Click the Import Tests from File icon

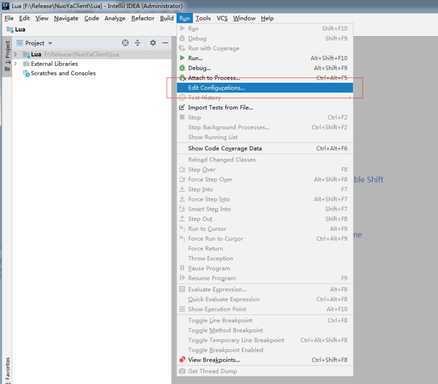click(182, 107)
